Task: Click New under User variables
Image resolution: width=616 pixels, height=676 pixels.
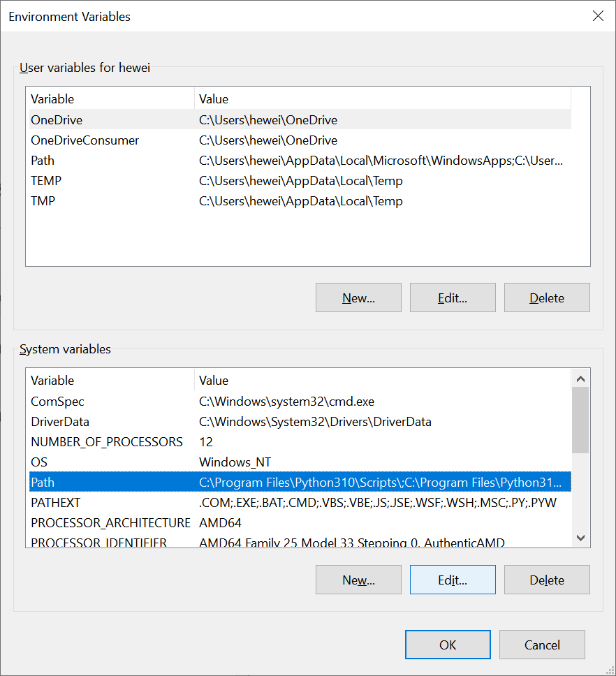Action: coord(358,297)
